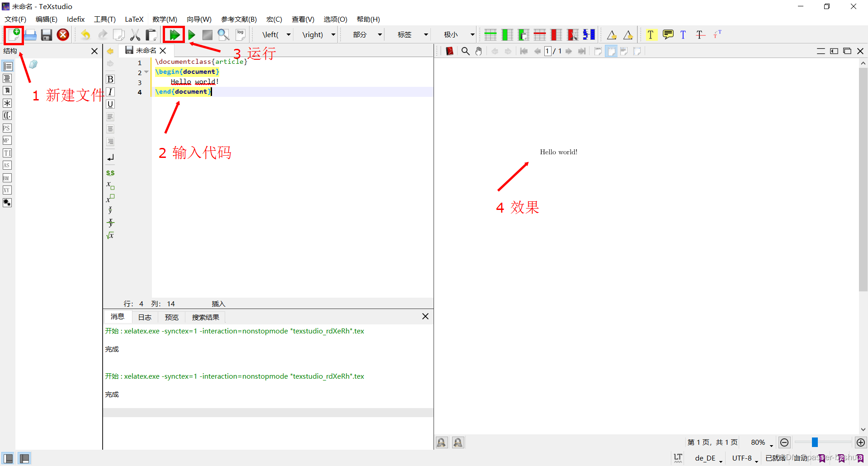Viewport: 868px width, 466px height.
Task: Open the 编辑(E) menu
Action: coord(46,19)
